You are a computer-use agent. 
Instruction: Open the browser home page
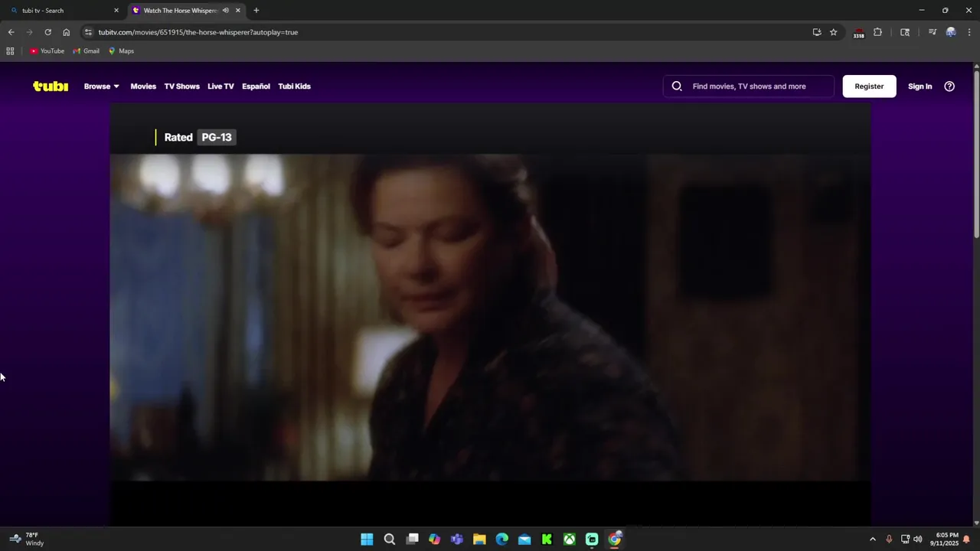(x=67, y=32)
